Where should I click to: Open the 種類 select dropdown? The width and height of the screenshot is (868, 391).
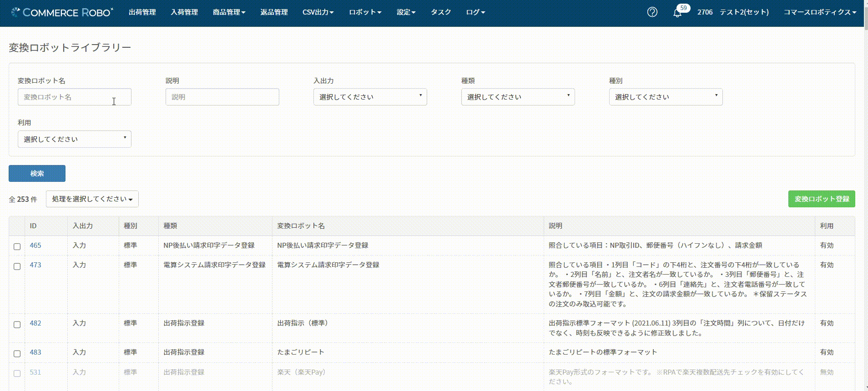518,97
